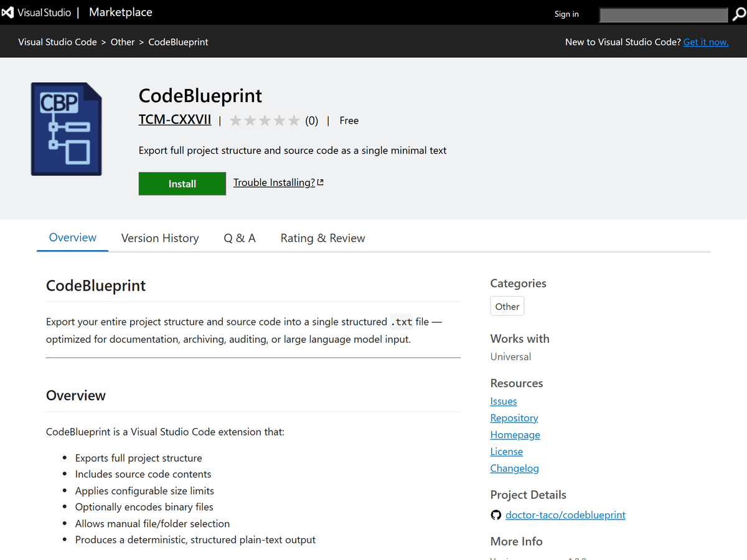
Task: Click the fifth rating star
Action: click(294, 120)
